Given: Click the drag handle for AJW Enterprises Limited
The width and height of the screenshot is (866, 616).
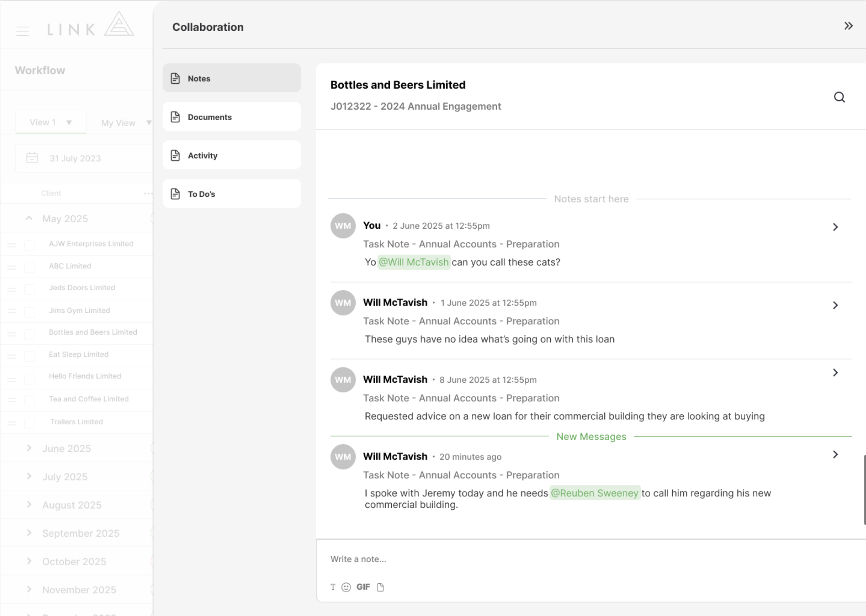Looking at the screenshot, I should point(12,245).
